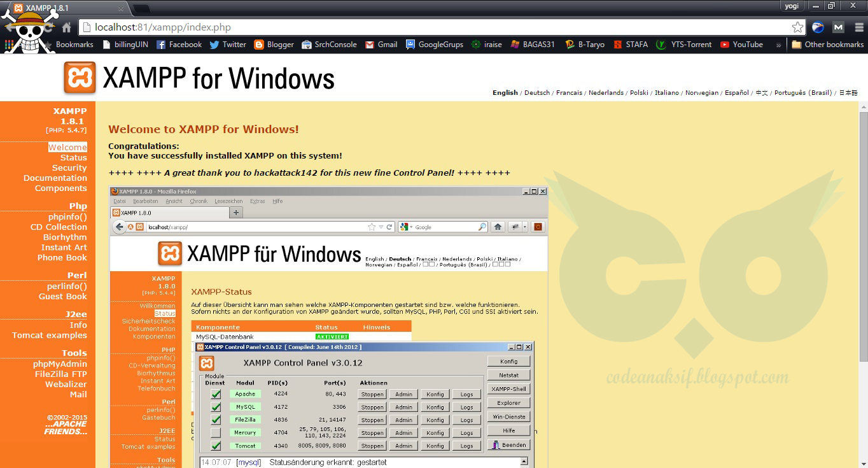Uncheck the Apache module checkbox
This screenshot has height=468, width=868.
click(216, 394)
